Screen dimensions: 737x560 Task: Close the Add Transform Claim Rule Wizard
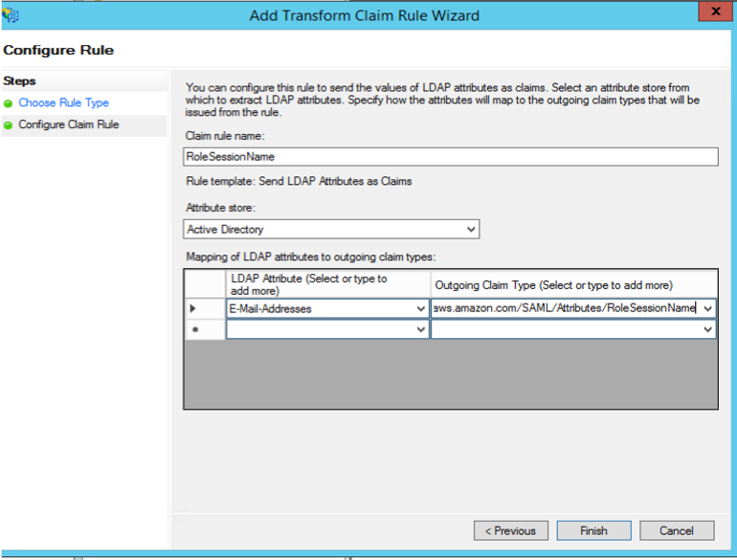click(x=715, y=11)
